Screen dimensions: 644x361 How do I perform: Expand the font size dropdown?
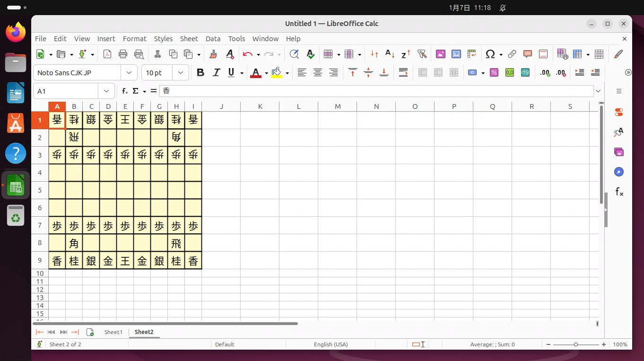(180, 72)
